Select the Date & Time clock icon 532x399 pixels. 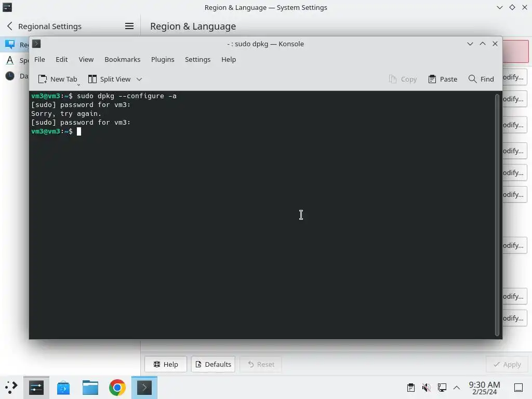(10, 76)
